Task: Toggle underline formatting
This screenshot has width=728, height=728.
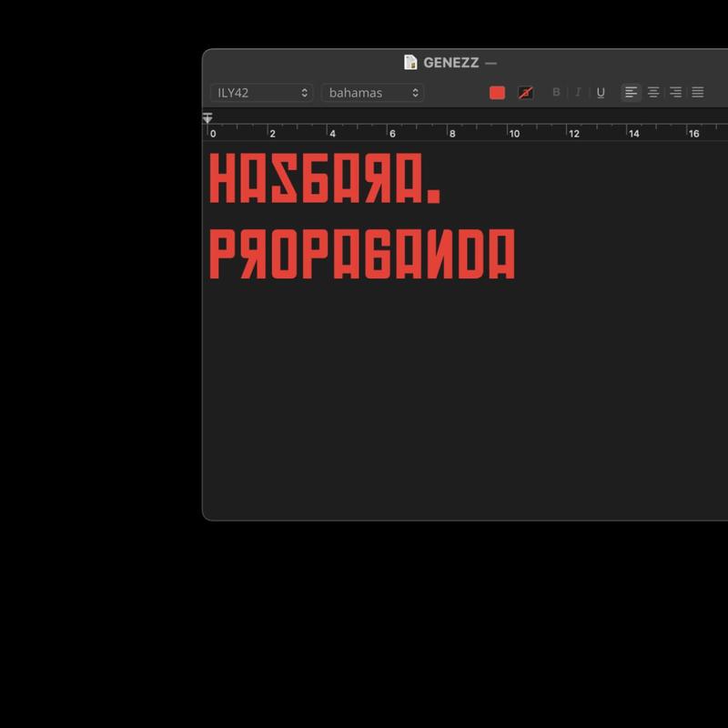Action: coord(601,93)
